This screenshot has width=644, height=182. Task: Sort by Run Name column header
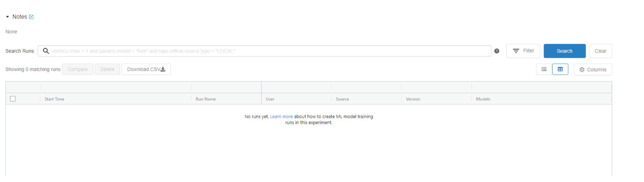click(206, 99)
